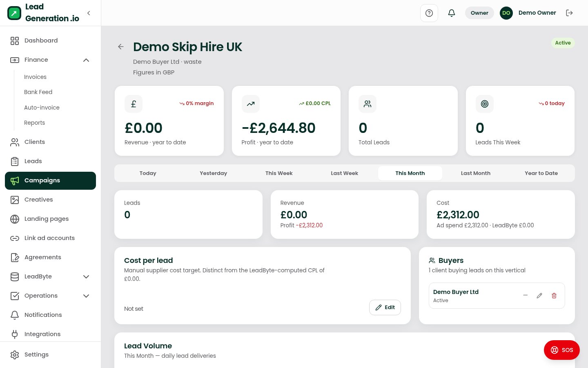Click the Not set cost target
This screenshot has height=368, width=588.
(x=134, y=309)
